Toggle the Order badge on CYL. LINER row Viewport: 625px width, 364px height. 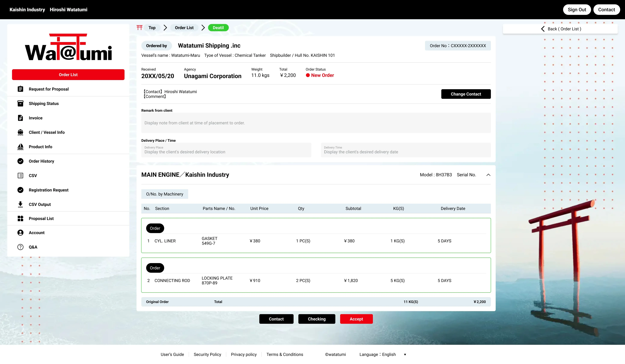[155, 228]
